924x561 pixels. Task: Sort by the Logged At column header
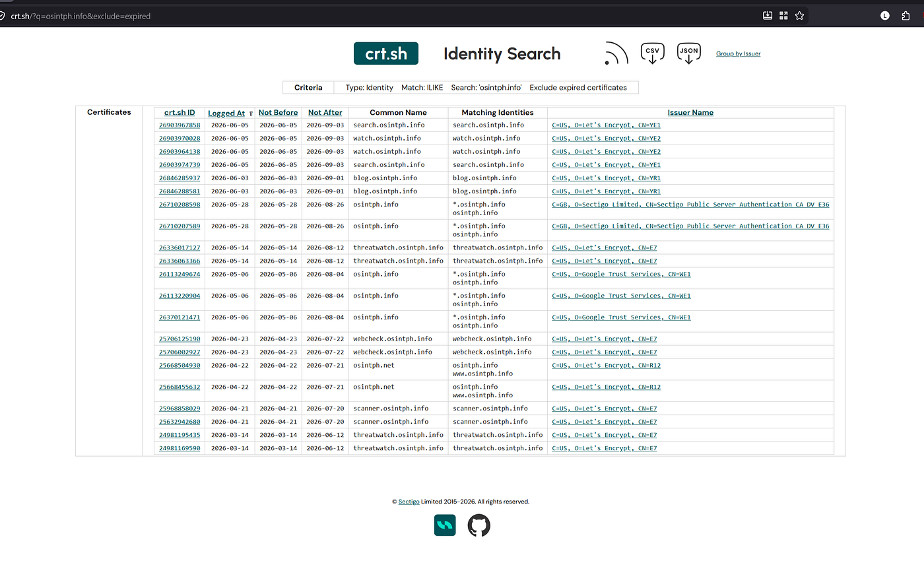pos(226,114)
